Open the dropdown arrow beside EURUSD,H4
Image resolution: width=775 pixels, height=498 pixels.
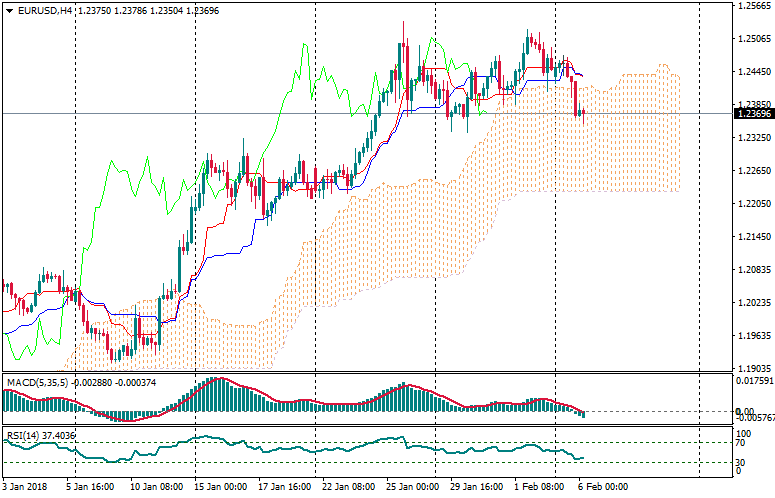click(x=9, y=11)
